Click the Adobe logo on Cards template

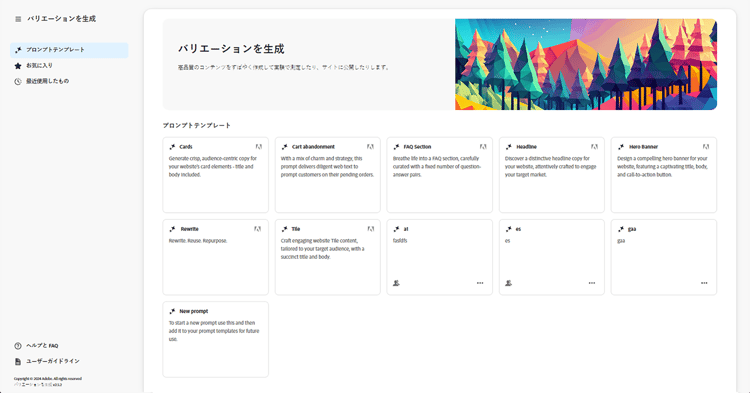click(259, 147)
